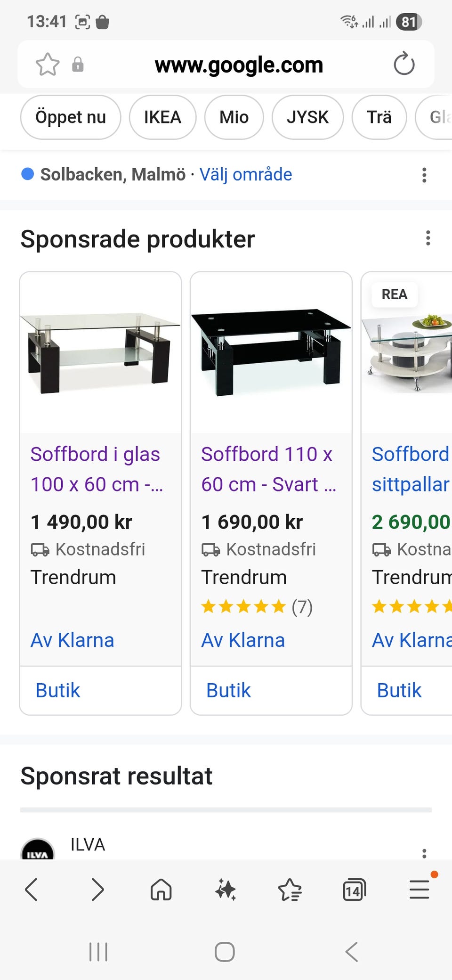Toggle the IKEA filter chip
The image size is (452, 980).
tap(162, 117)
